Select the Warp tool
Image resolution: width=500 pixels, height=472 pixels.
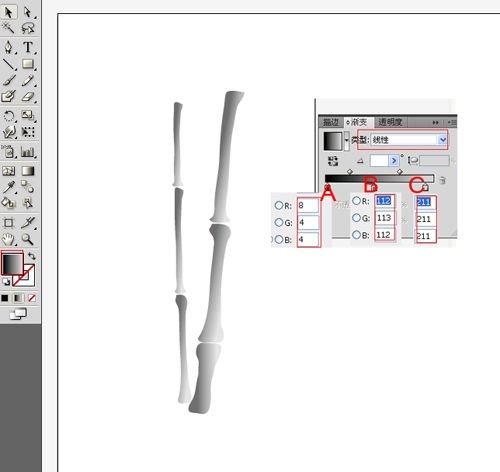point(8,132)
